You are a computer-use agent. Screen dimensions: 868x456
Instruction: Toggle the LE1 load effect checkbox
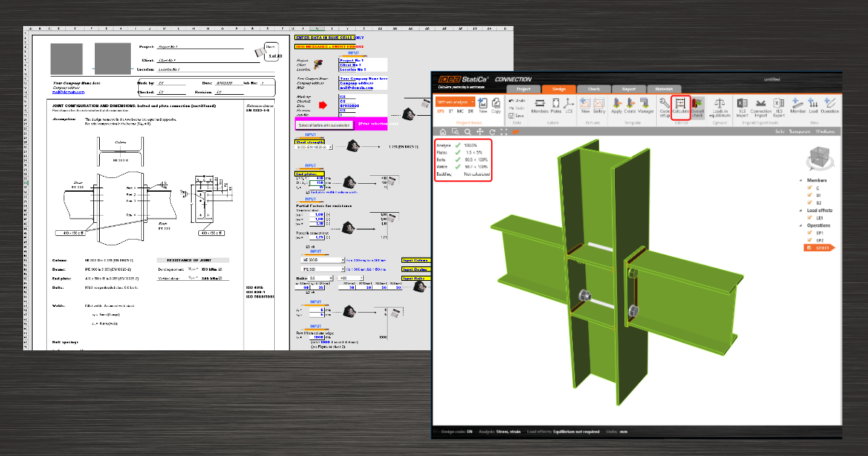click(809, 217)
